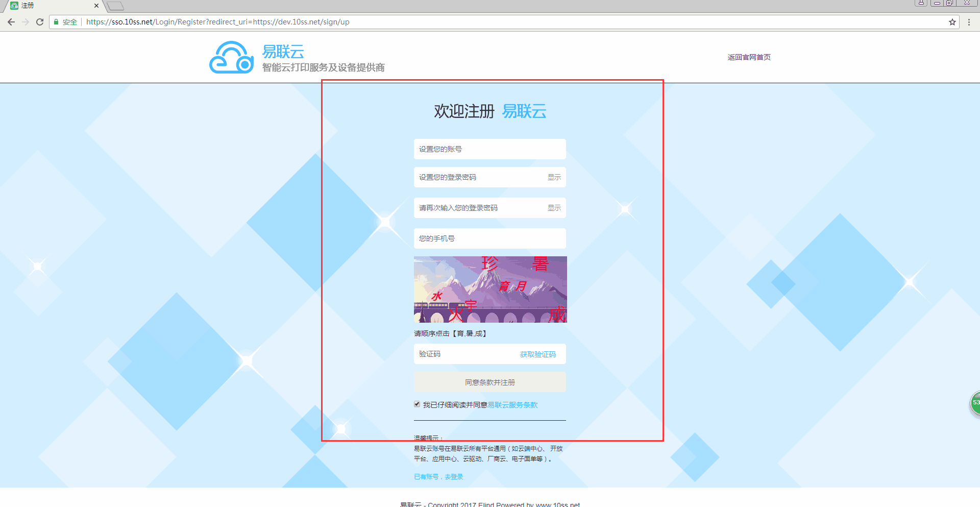Open the Chrome three-dot menu
The width and height of the screenshot is (980, 507).
[x=969, y=22]
